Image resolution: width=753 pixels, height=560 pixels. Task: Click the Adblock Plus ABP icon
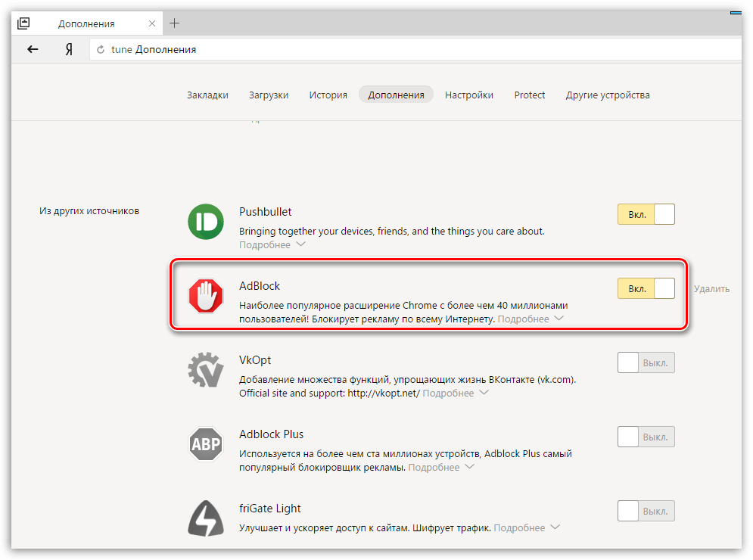[206, 444]
